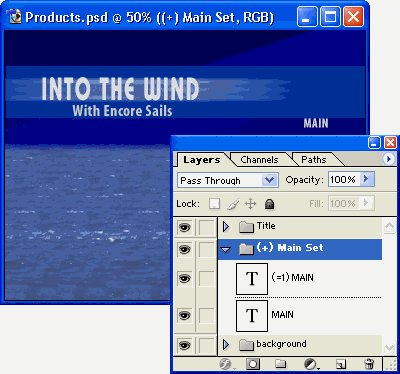The height and width of the screenshot is (374, 400).
Task: Select the (=1) MAIN layer name
Action: [292, 278]
